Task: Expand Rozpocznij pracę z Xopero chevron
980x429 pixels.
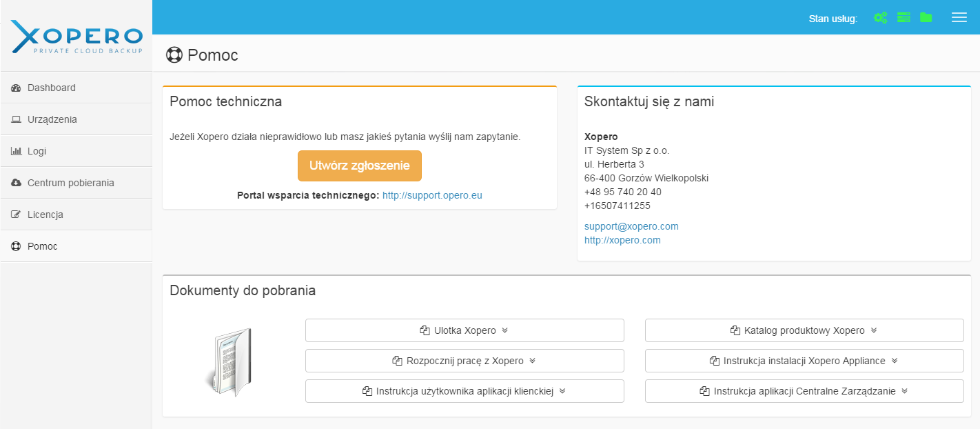Action: coord(532,361)
